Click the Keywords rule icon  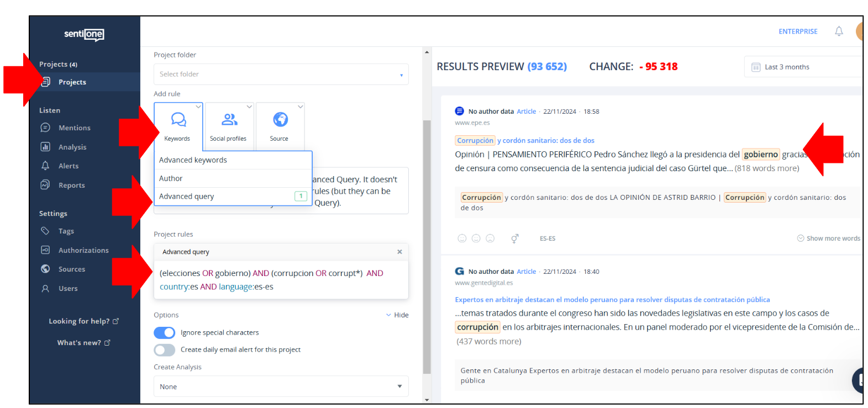178,119
